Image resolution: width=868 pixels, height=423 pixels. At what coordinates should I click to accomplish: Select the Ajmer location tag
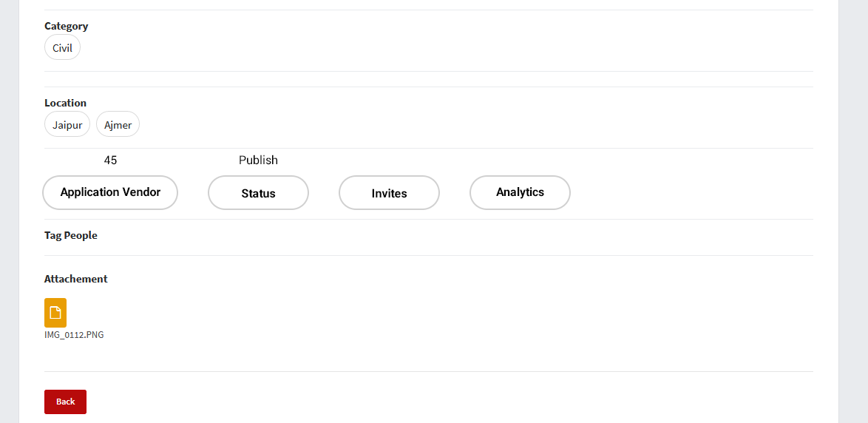[x=118, y=125]
